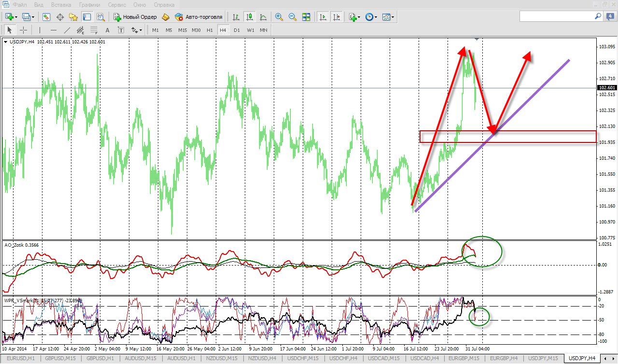Open the Вставка menu
Viewport: 618px width, 364px height.
coord(61,4)
